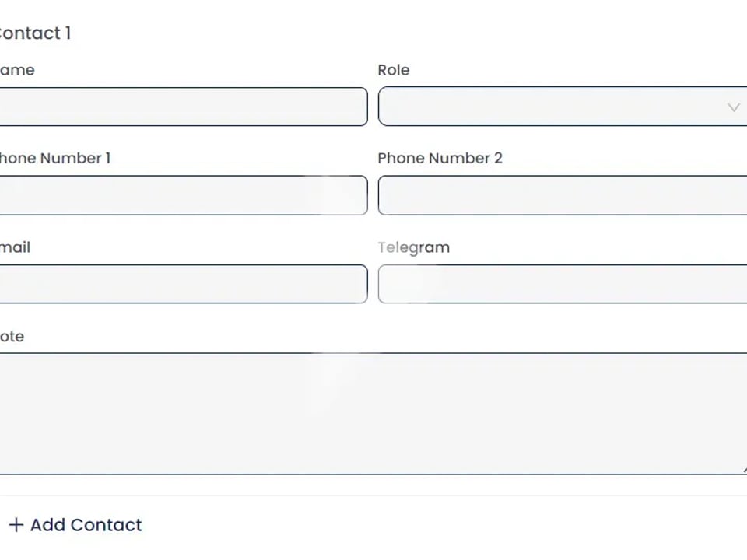Screen dimensions: 747x560
Task: Focus the Email text field
Action: (182, 284)
